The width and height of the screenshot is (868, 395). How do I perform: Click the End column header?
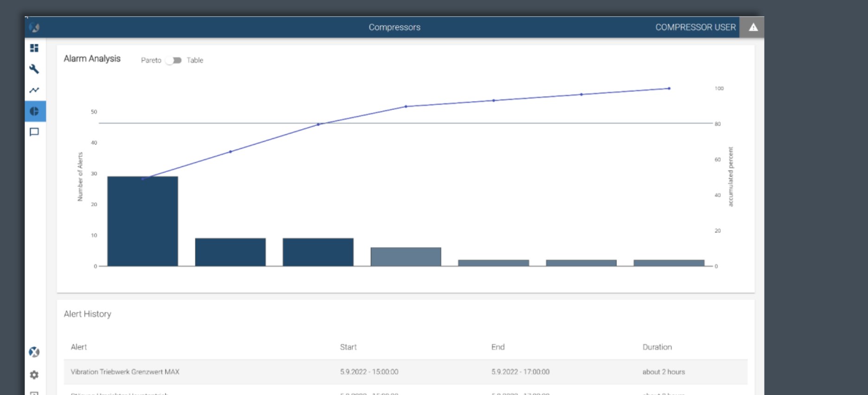498,347
